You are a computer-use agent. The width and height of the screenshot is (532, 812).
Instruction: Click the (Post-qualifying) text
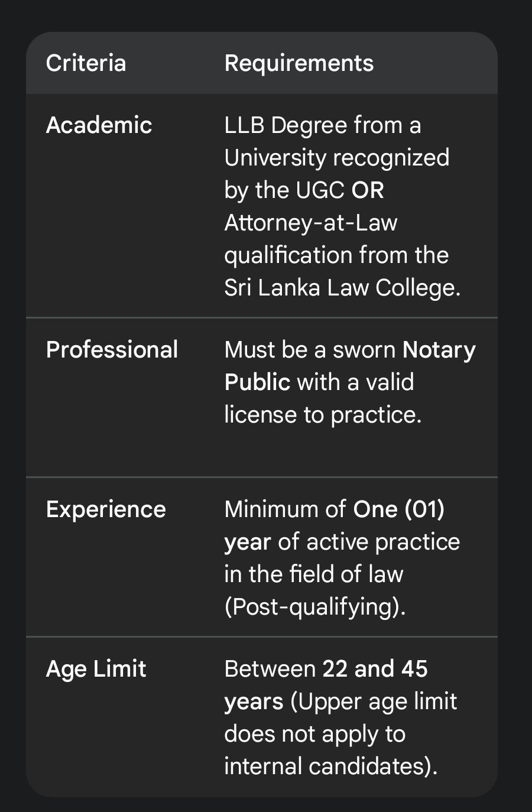pos(314,607)
